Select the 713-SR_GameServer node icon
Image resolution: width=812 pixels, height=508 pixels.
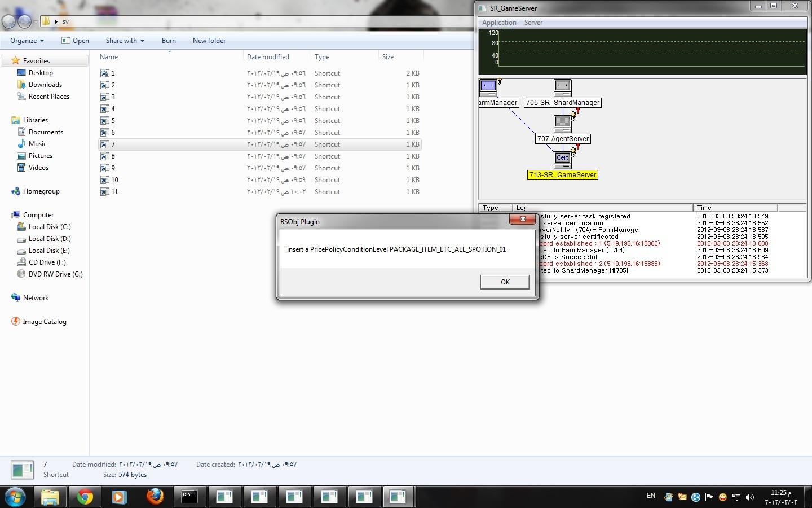pos(562,159)
